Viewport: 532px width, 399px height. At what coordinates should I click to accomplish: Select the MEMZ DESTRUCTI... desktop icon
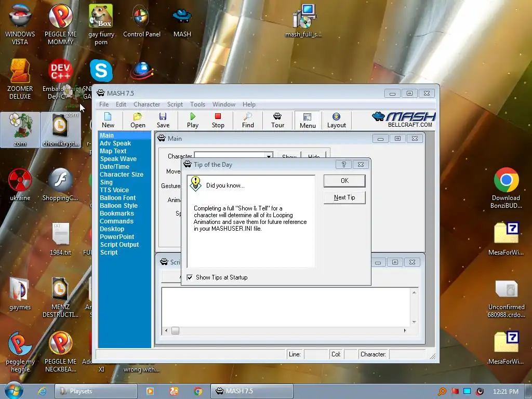[60, 298]
